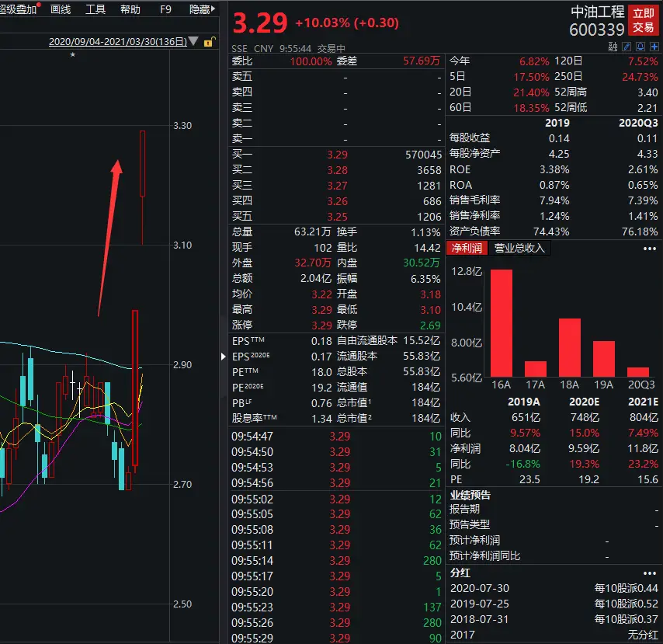
Task: Select the 净利润 tab
Action: point(466,248)
